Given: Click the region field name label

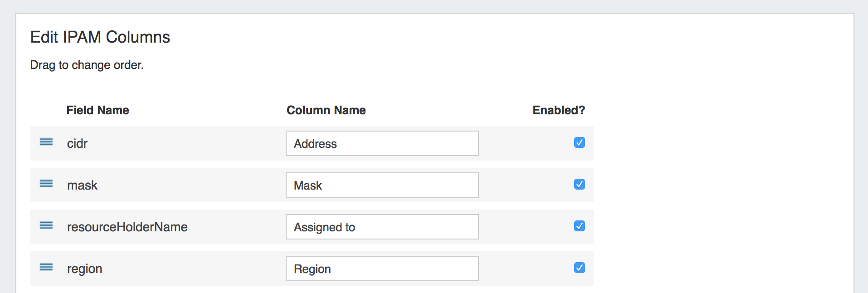Looking at the screenshot, I should click(84, 269).
